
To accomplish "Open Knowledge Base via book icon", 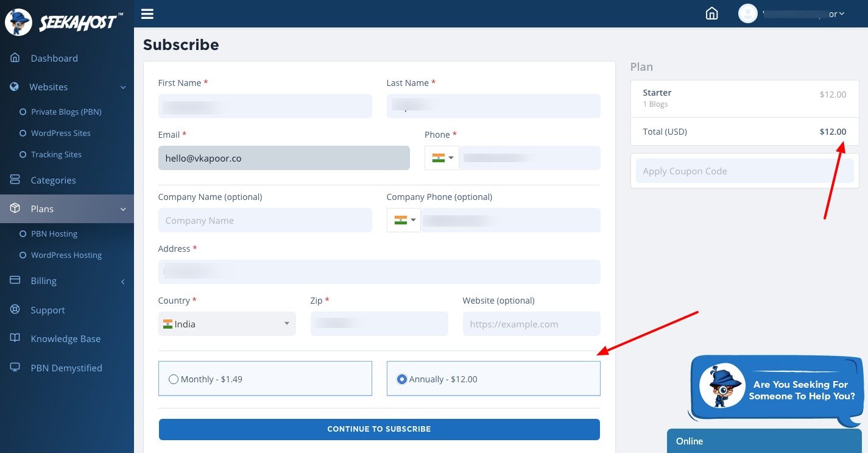I will [x=14, y=338].
